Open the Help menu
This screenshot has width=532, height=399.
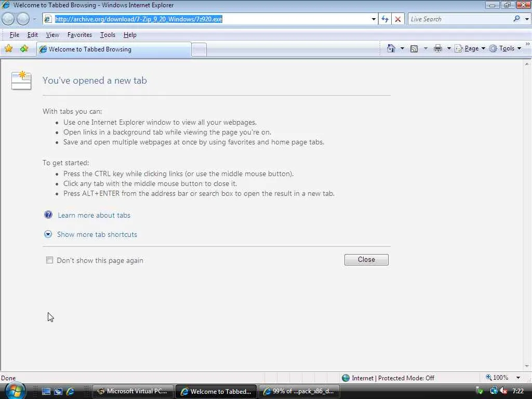point(130,35)
